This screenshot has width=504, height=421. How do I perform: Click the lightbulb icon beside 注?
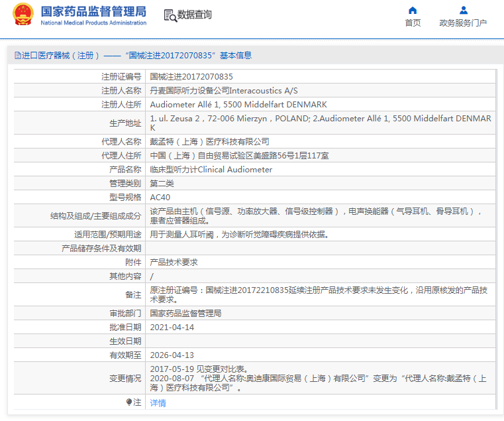(x=129, y=402)
